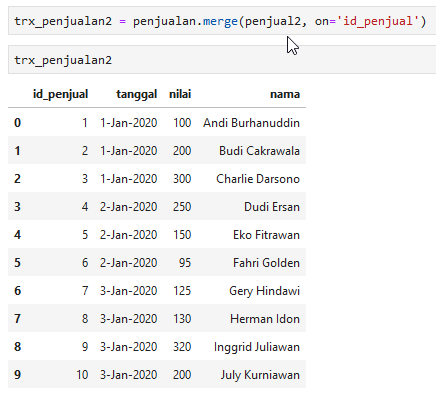Select the Andi Burhanuddin name cell
436x393 pixels.
pyautogui.click(x=251, y=123)
